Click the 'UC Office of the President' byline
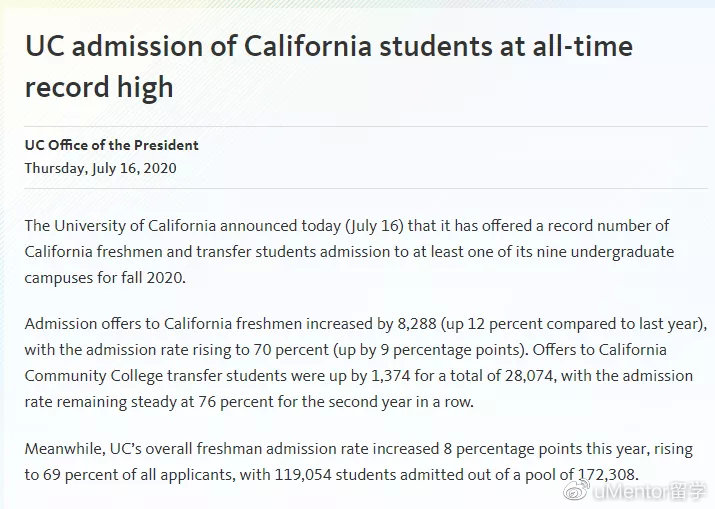The height and width of the screenshot is (509, 715). (x=112, y=145)
